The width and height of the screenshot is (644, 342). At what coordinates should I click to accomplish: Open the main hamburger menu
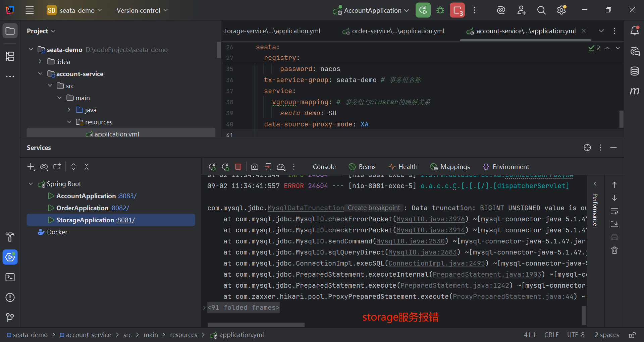pos(30,10)
